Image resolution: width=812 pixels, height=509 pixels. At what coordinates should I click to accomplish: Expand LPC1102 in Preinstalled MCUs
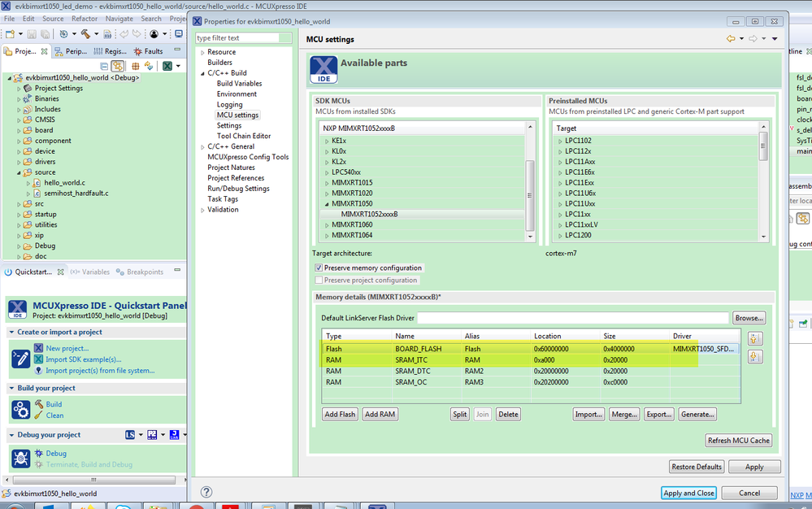point(560,141)
